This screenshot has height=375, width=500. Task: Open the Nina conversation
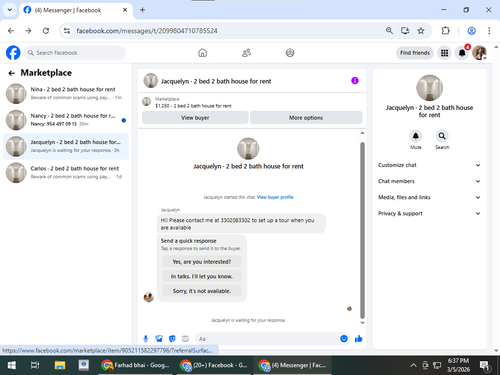pyautogui.click(x=66, y=93)
